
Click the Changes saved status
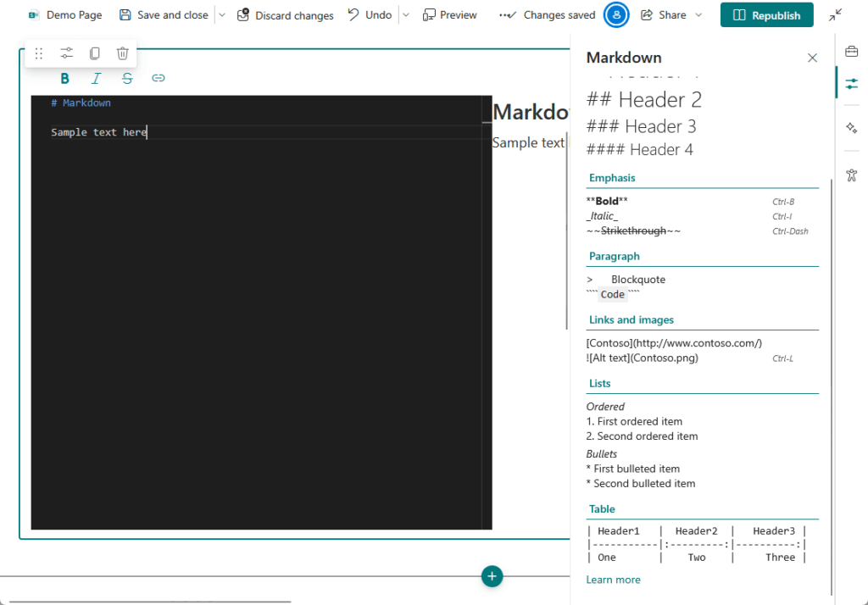[x=547, y=15]
